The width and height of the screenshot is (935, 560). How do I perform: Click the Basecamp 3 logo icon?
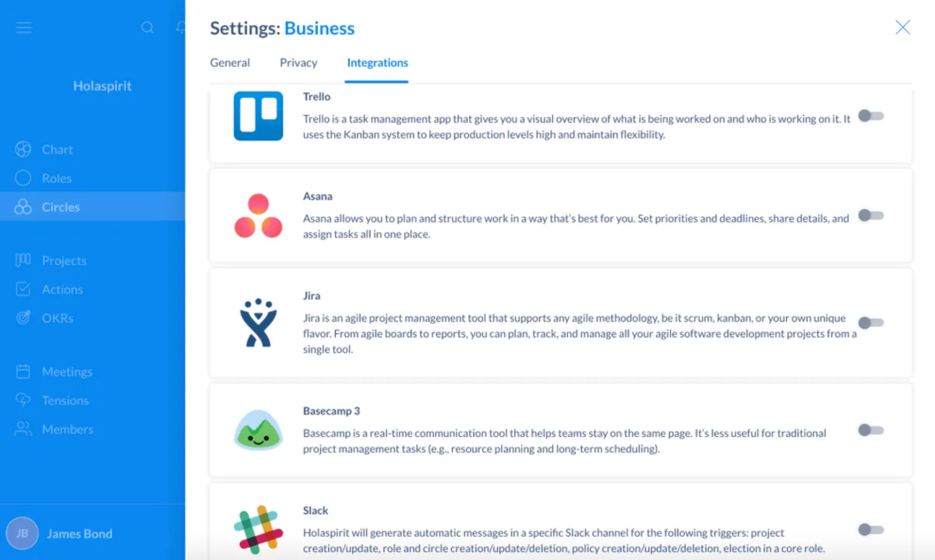click(258, 430)
